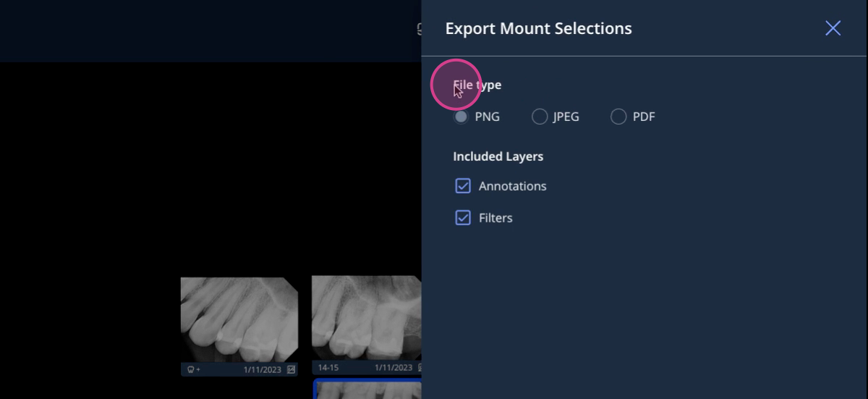Click the JPEG text label
This screenshot has width=868, height=399.
point(566,117)
